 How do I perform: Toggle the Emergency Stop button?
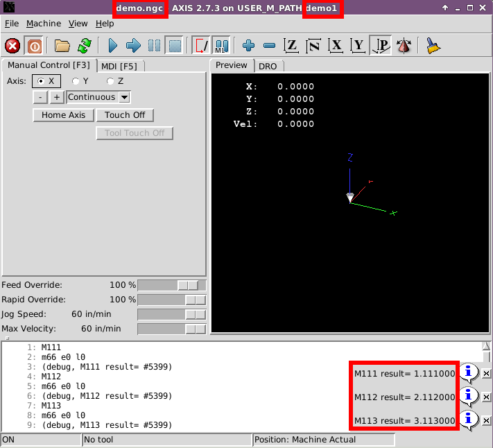12,46
